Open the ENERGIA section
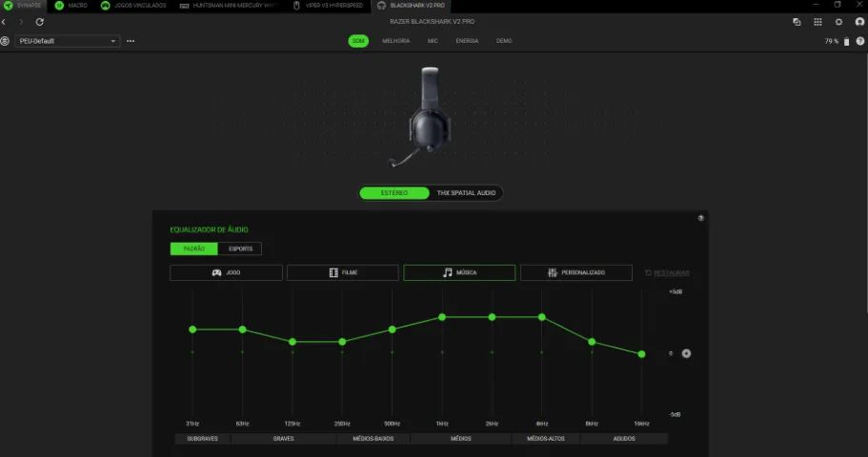 [467, 41]
